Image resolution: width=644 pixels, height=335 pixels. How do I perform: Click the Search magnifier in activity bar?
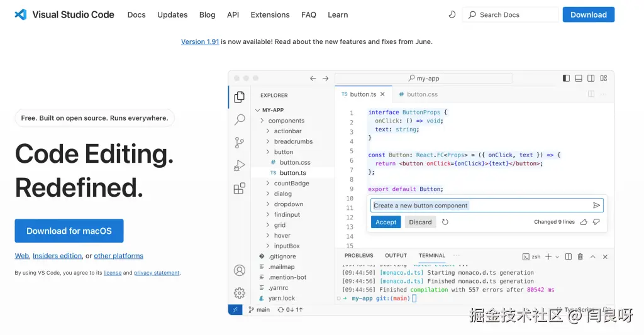pyautogui.click(x=240, y=119)
